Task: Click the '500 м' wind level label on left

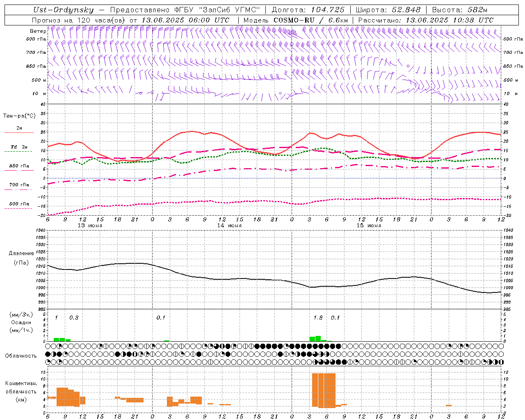Action: click(39, 80)
